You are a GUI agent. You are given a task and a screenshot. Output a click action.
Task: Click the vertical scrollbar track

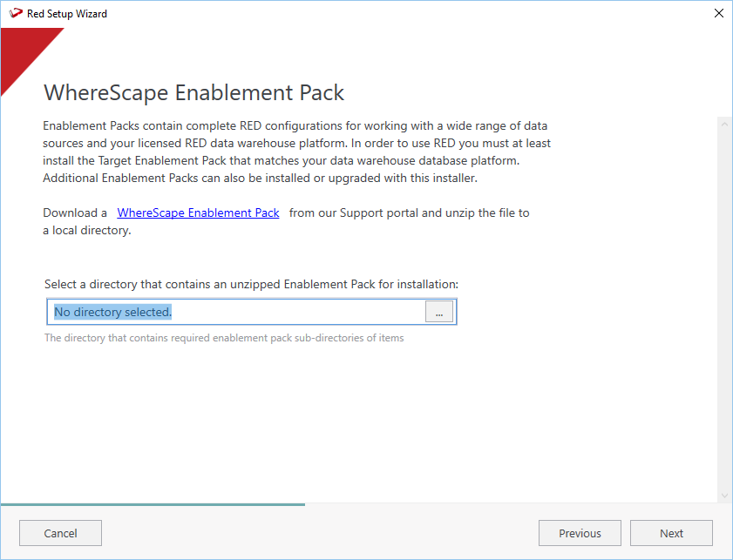coord(723,305)
